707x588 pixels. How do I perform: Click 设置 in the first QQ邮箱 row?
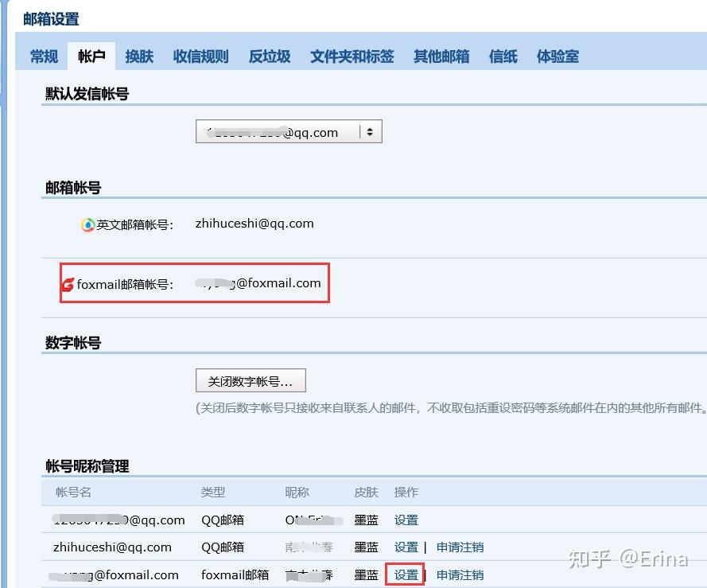tap(406, 520)
